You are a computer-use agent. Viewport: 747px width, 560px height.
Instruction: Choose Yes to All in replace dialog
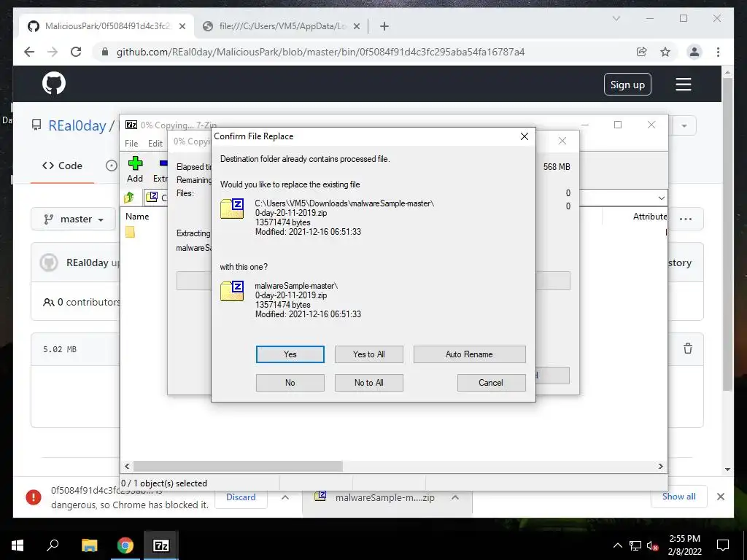(x=368, y=354)
